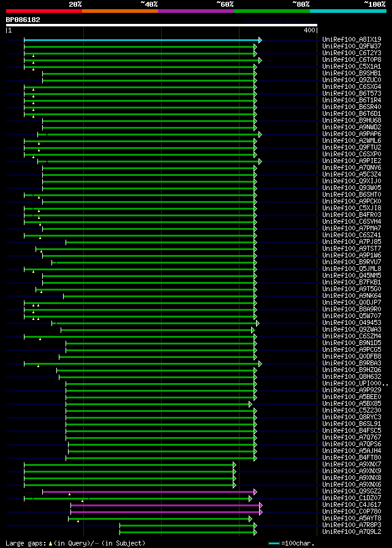
Task: Select the UniRef100_A5BX85 label
Action: pyautogui.click(x=352, y=403)
